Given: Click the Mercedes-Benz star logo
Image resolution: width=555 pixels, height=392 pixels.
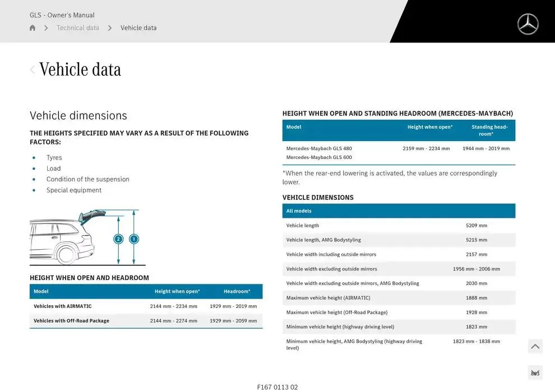Looking at the screenshot, I should point(528,25).
